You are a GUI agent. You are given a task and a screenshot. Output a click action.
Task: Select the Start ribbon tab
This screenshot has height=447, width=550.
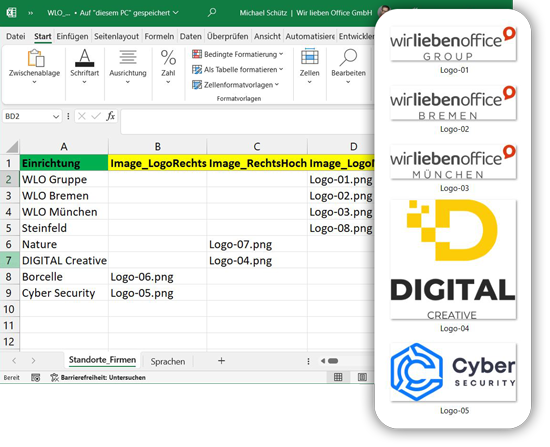(43, 36)
